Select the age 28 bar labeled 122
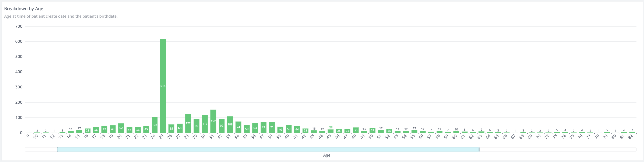644x162 pixels. pyautogui.click(x=188, y=123)
